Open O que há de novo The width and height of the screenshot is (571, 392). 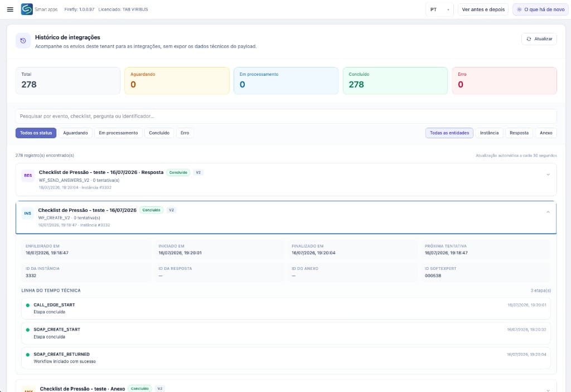click(540, 9)
